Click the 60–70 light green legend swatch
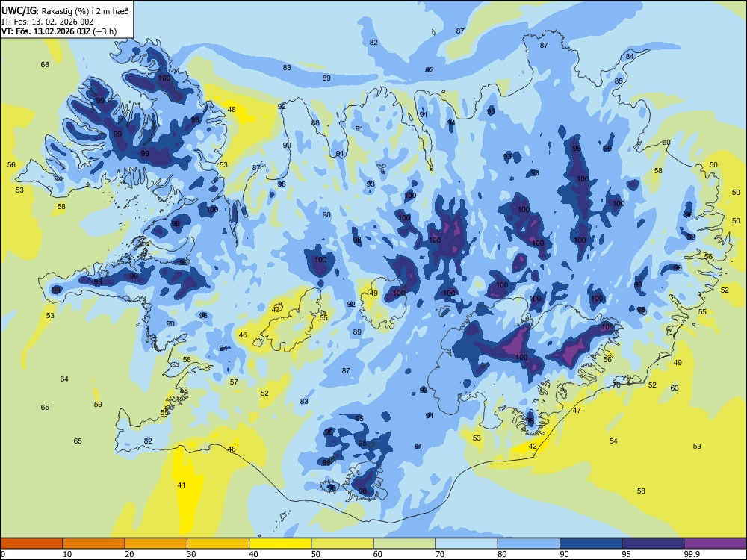Viewport: 747px width, 560px height. [x=404, y=544]
